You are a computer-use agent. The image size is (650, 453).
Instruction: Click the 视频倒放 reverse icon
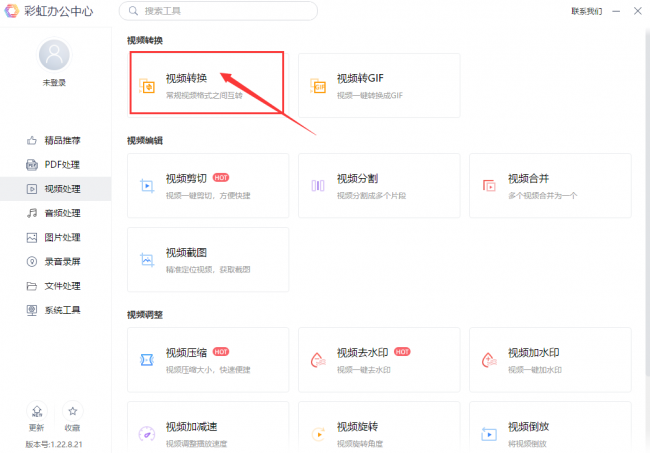(x=489, y=434)
